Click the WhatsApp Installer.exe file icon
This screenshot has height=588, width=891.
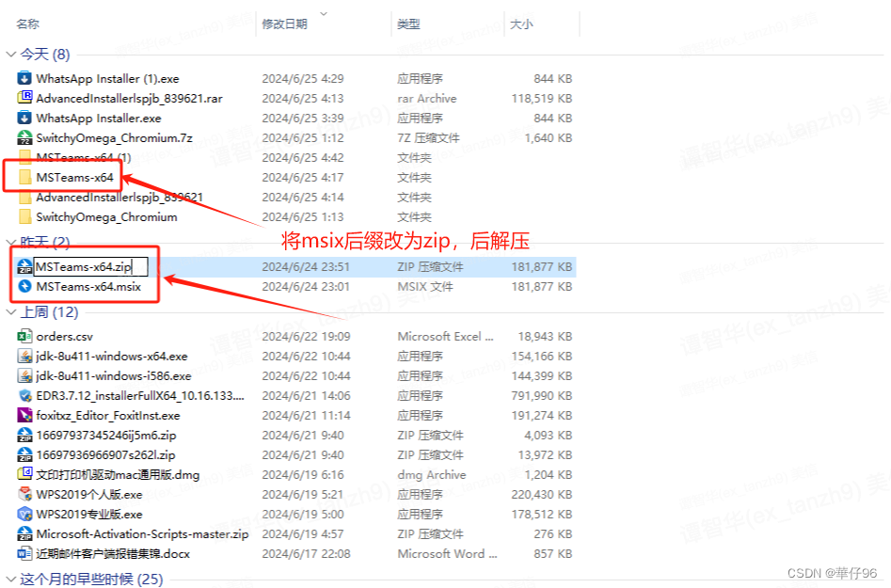coord(24,119)
